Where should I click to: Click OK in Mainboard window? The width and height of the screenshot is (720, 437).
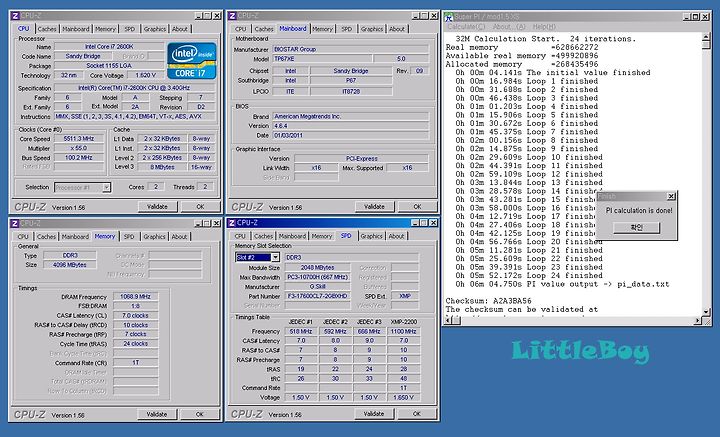[x=417, y=207]
